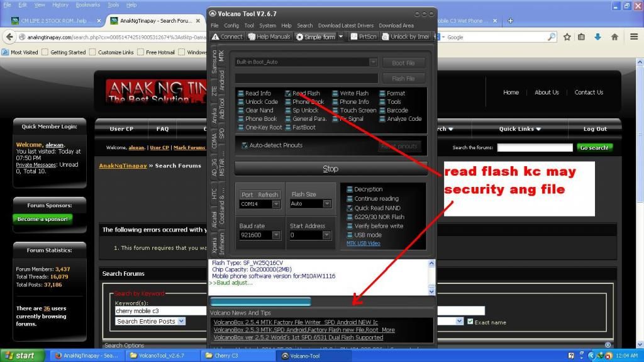Open Help Manuals from the toolbar
This screenshot has width=644, height=362.
coord(269,37)
